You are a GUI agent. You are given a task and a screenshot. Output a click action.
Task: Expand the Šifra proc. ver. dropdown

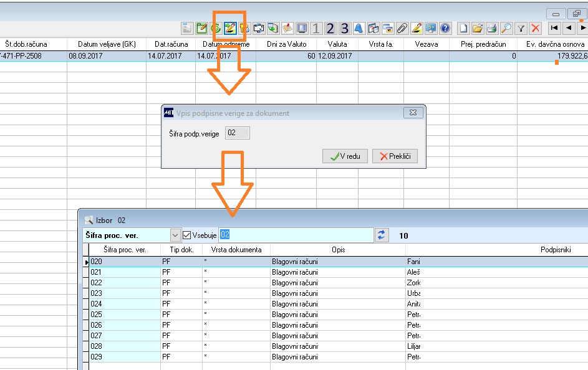[x=175, y=235]
